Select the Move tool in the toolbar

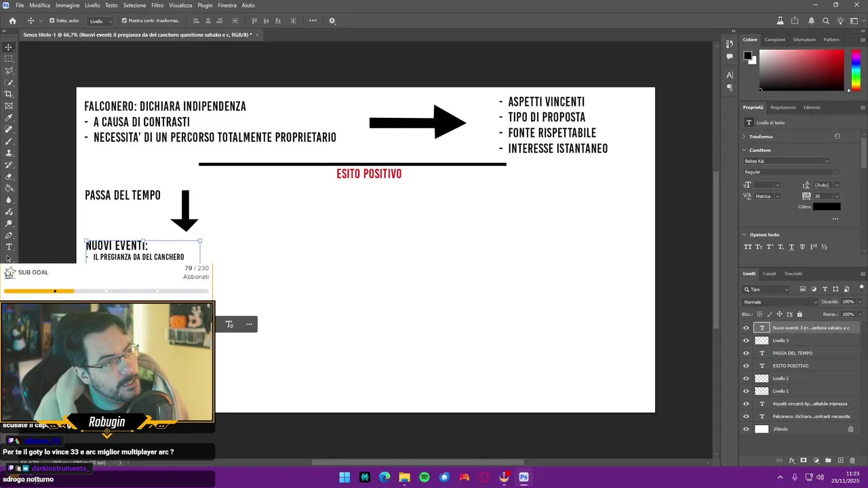(9, 47)
